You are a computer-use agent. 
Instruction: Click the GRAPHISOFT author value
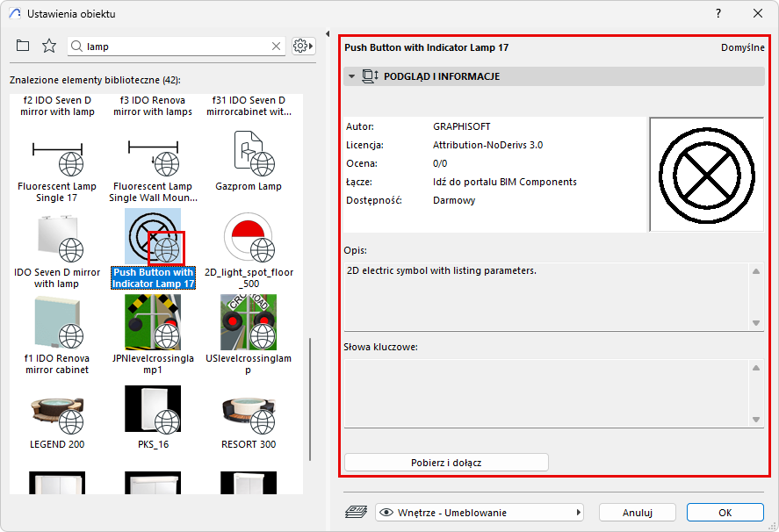coord(462,126)
